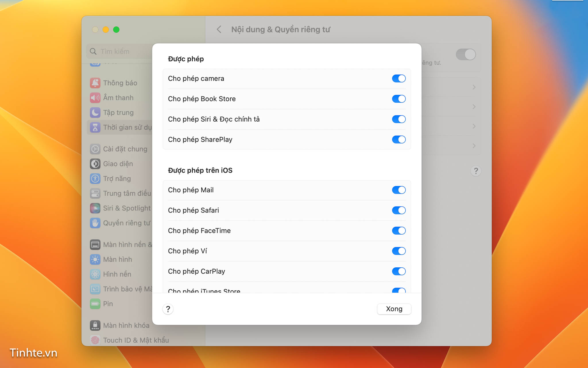Click help question mark behind dialog
This screenshot has height=368, width=588.
(x=476, y=171)
